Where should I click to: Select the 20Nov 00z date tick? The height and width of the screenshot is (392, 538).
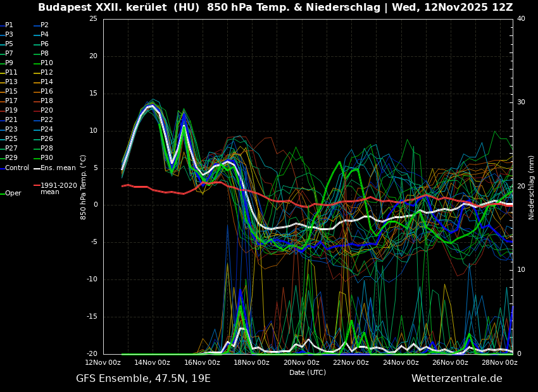tap(301, 362)
